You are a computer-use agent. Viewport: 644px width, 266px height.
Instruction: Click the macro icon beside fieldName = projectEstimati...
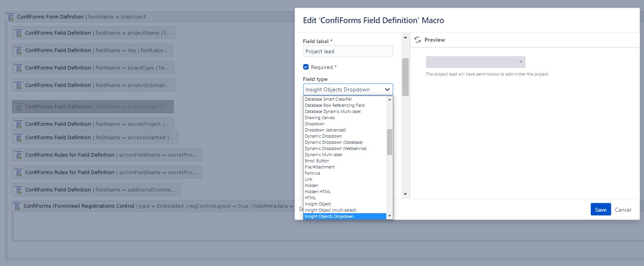click(x=18, y=85)
